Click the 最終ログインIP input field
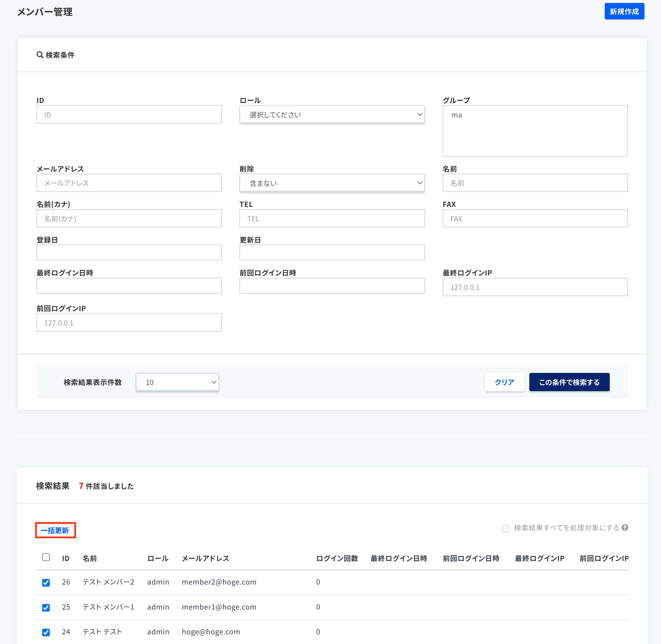 535,287
